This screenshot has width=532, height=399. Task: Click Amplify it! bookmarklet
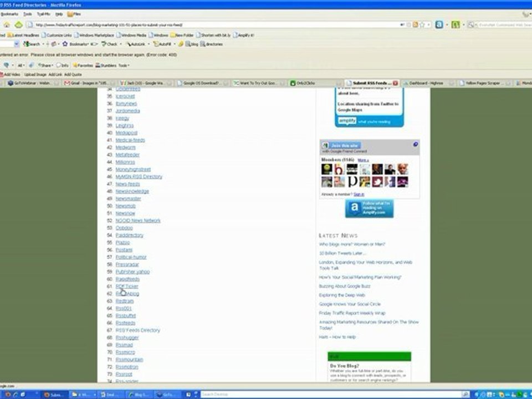pyautogui.click(x=243, y=35)
